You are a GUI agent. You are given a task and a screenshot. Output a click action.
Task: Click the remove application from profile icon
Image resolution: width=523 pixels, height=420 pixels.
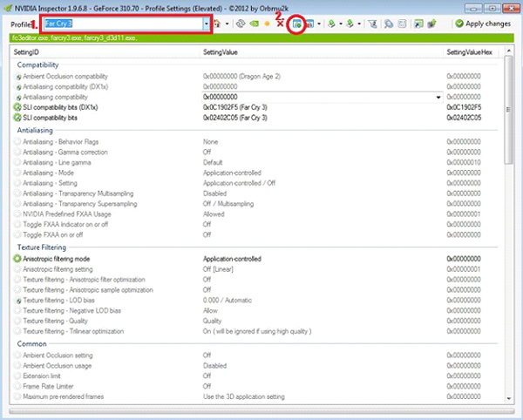[x=309, y=24]
